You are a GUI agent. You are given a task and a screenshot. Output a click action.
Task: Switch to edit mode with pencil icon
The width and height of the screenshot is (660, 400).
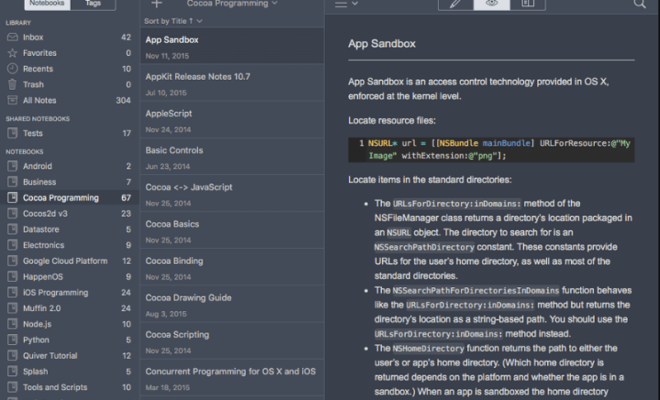click(456, 4)
